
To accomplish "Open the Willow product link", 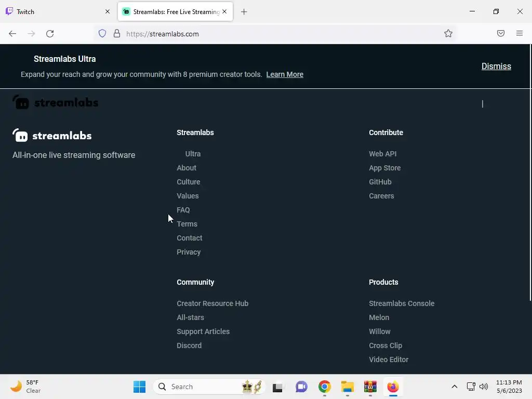I will [x=380, y=331].
